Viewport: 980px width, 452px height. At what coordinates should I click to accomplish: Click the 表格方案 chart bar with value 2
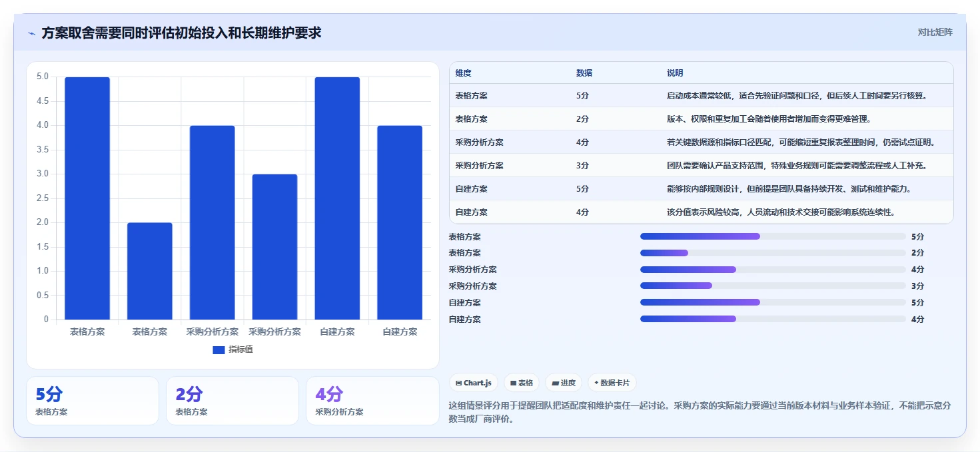pyautogui.click(x=150, y=271)
